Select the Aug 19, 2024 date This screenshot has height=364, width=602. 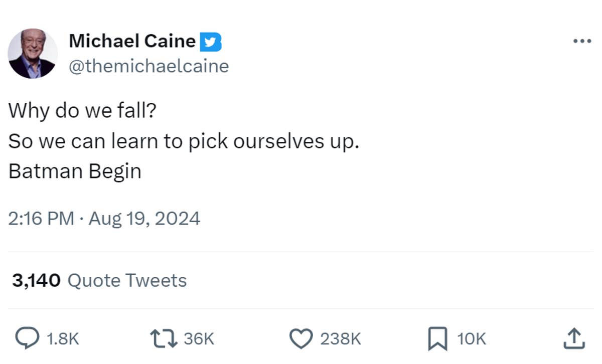(144, 218)
